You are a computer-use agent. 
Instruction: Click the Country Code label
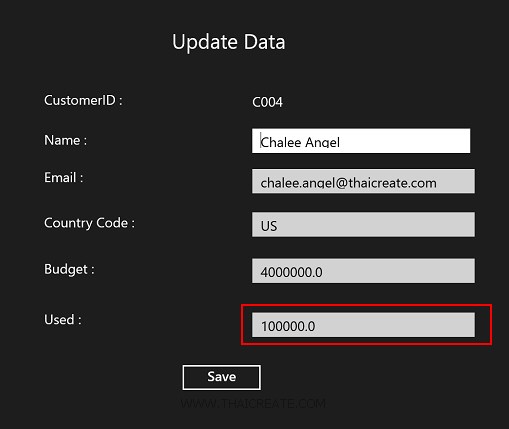pyautogui.click(x=89, y=223)
